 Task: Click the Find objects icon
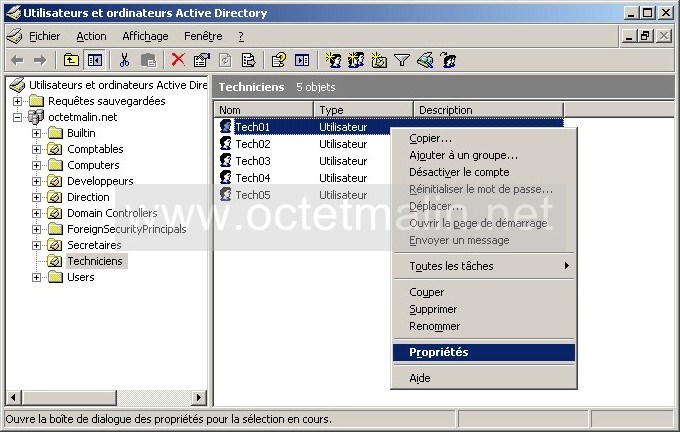tap(425, 60)
